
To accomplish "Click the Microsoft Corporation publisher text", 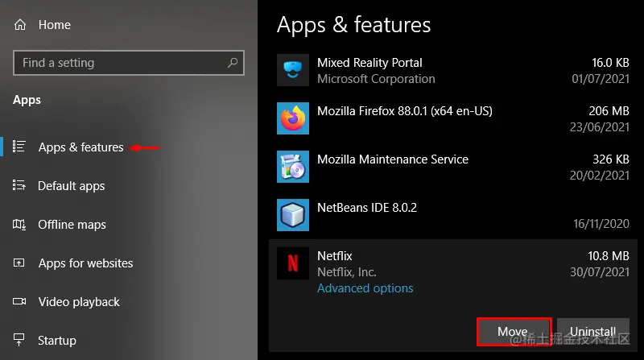I will 376,78.
